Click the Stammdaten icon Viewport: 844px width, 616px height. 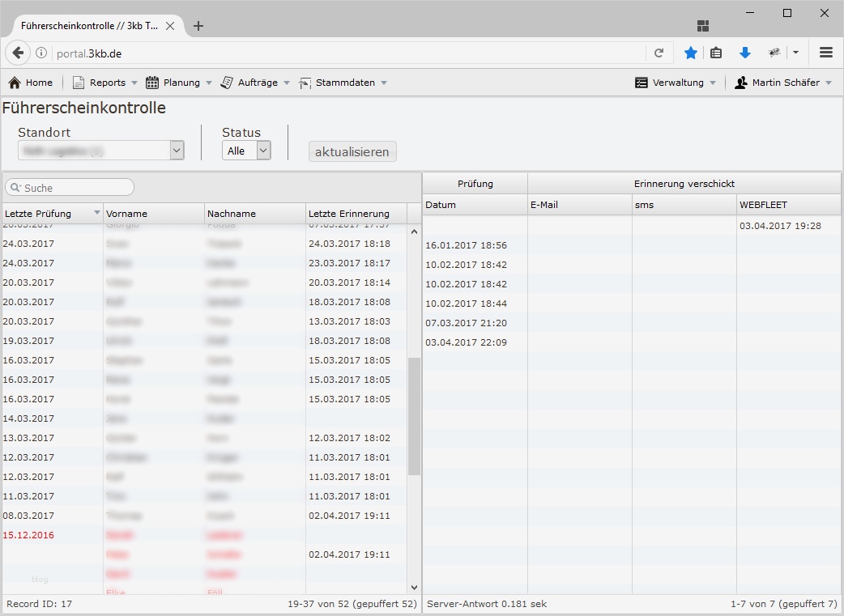tap(305, 83)
